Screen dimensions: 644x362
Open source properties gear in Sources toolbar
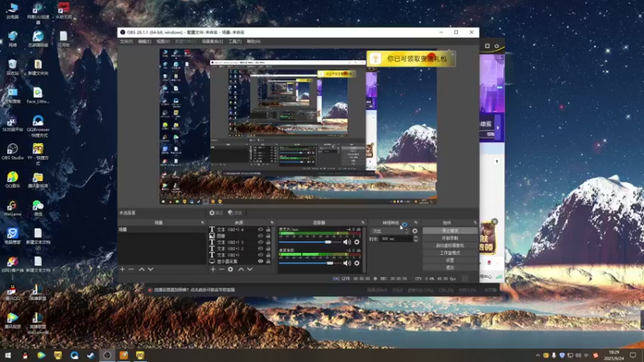(x=230, y=269)
